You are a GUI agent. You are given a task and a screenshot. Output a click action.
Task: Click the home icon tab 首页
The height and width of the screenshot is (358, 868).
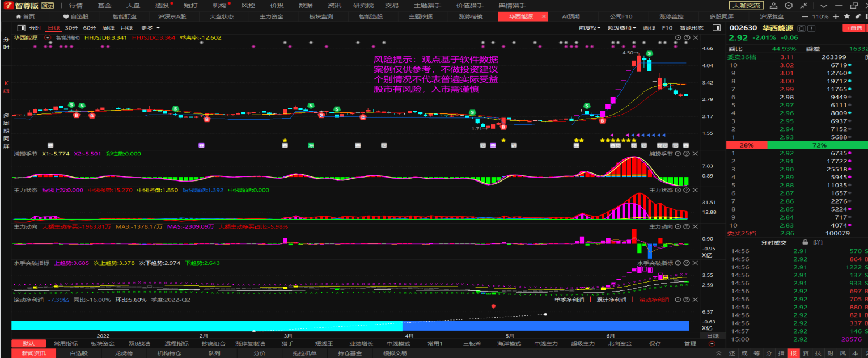(22, 16)
